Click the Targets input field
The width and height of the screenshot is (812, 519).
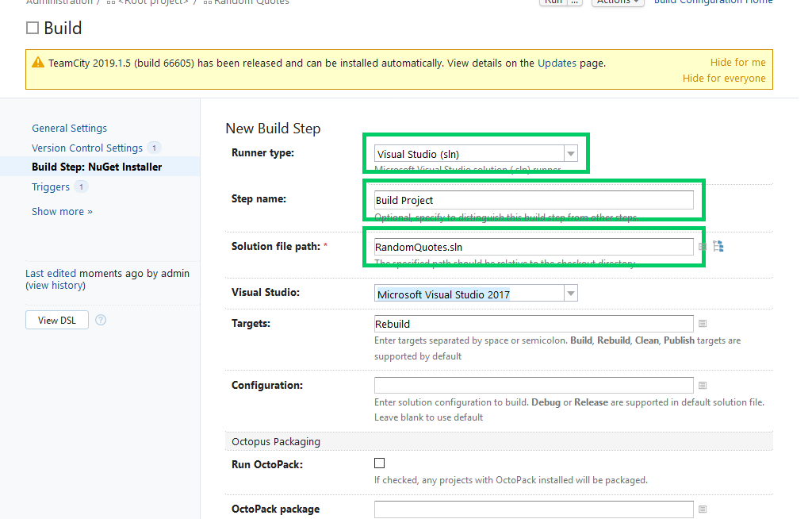(534, 324)
